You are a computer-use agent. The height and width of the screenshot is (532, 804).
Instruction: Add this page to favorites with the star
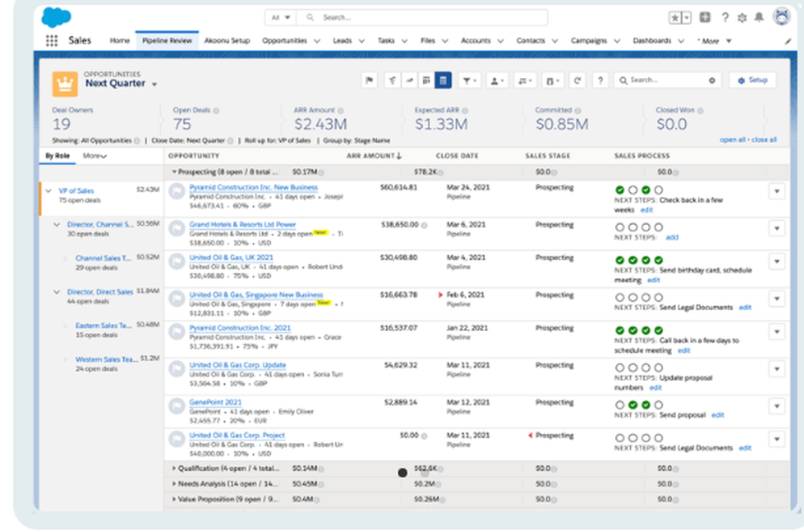pos(675,18)
